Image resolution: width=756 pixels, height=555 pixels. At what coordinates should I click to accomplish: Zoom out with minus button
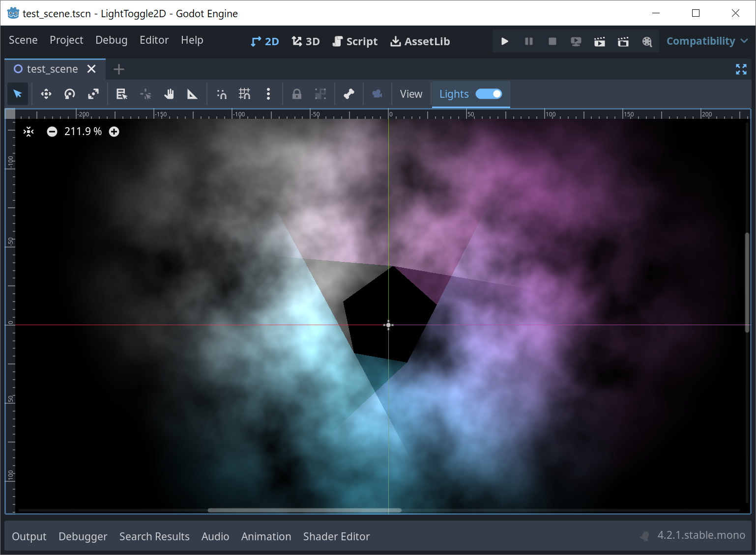[x=52, y=132]
